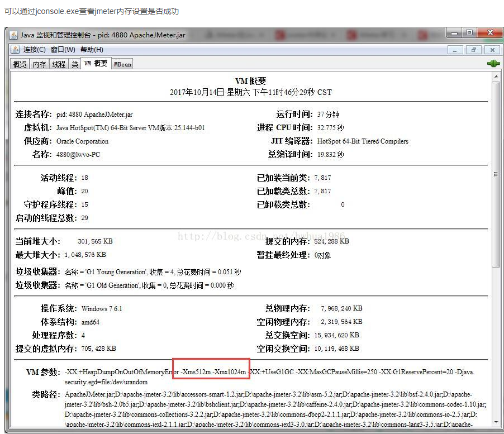Image resolution: width=504 pixels, height=434 pixels.
Task: Maximize the JConsole main window
Action: pos(469,33)
